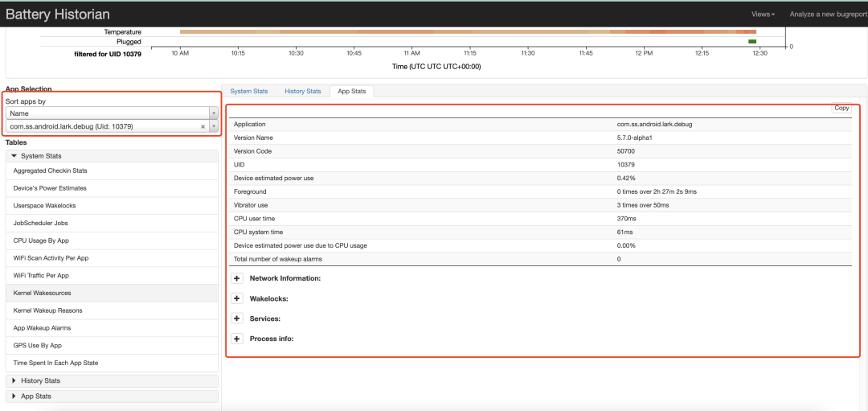
Task: Click Analyze a new bugreport link
Action: coord(828,14)
